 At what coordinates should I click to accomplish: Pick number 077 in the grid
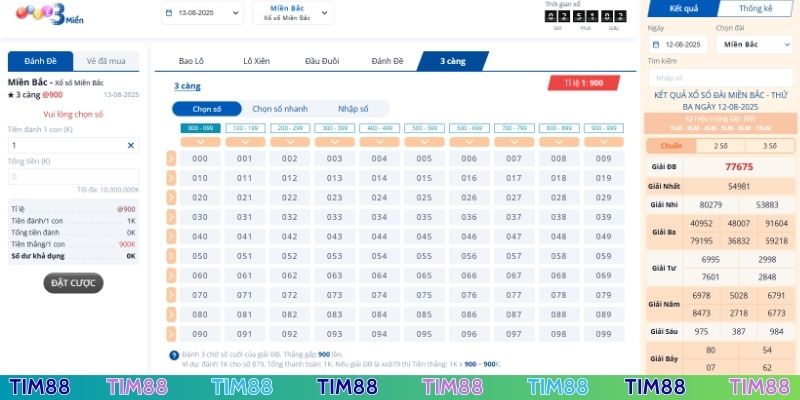coord(514,295)
